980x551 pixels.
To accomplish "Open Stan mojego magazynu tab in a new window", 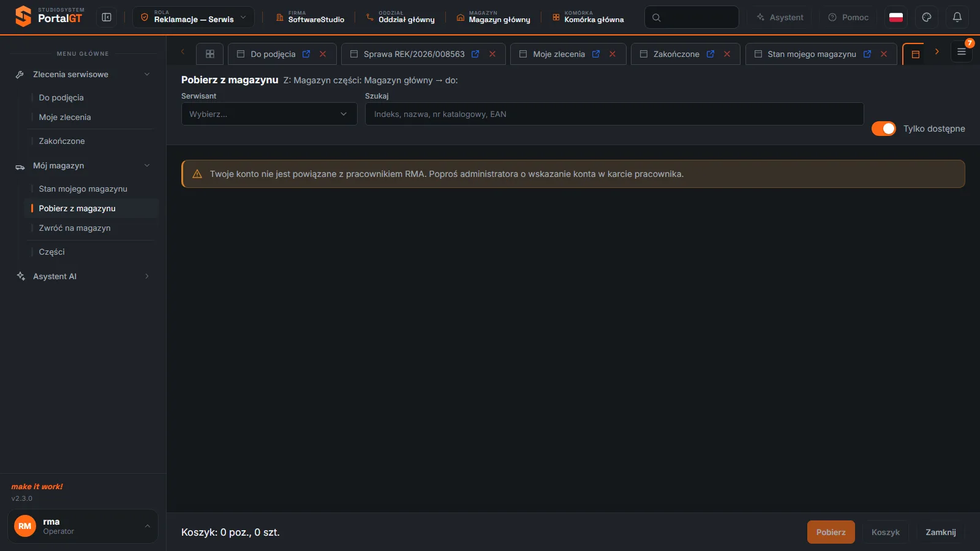I will coord(867,54).
